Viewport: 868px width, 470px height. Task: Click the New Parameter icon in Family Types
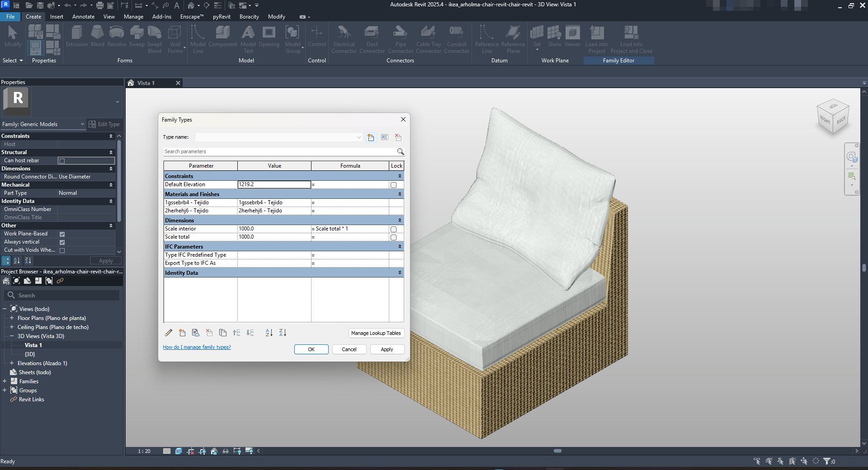pos(182,333)
